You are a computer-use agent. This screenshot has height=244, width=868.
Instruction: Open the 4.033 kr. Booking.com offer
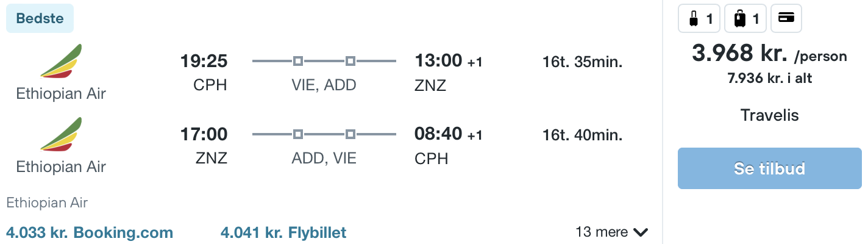pos(90,232)
